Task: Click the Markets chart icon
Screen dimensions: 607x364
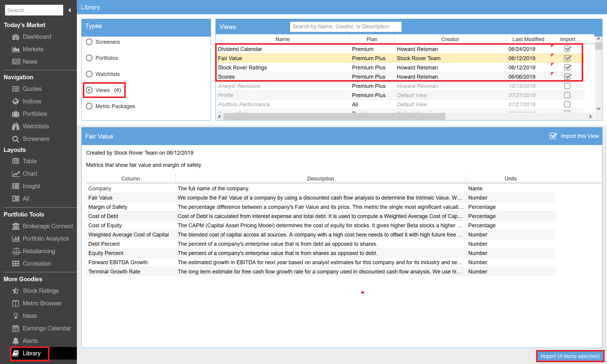Action: (15, 49)
